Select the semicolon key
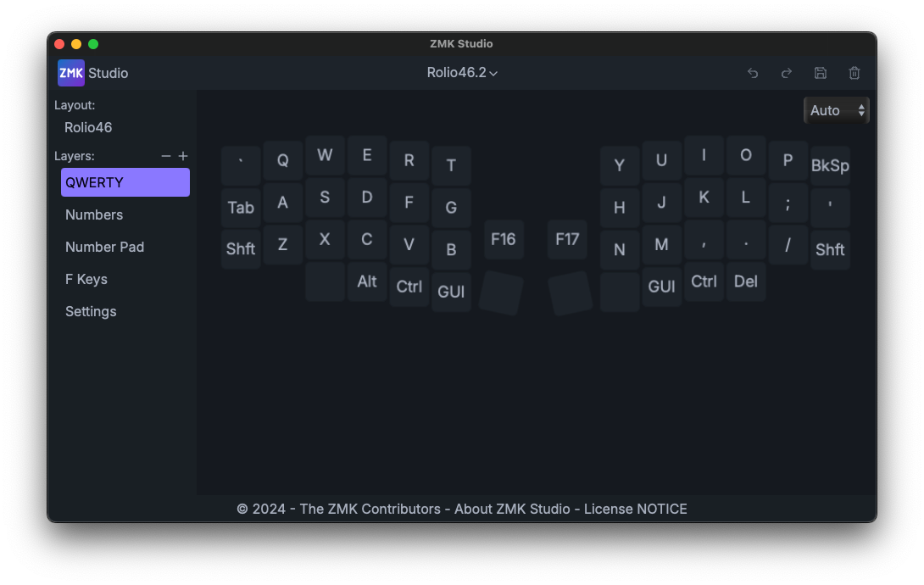Viewport: 924px width, 585px height. [788, 202]
